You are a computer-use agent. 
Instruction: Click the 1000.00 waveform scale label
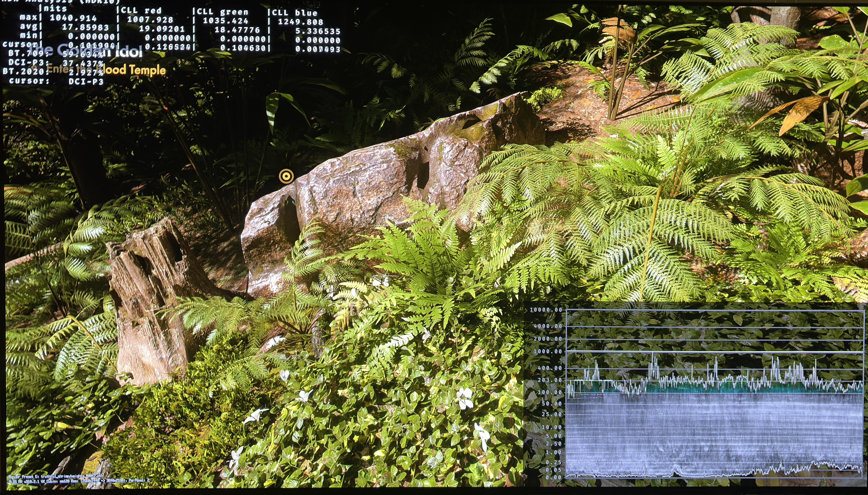point(548,351)
